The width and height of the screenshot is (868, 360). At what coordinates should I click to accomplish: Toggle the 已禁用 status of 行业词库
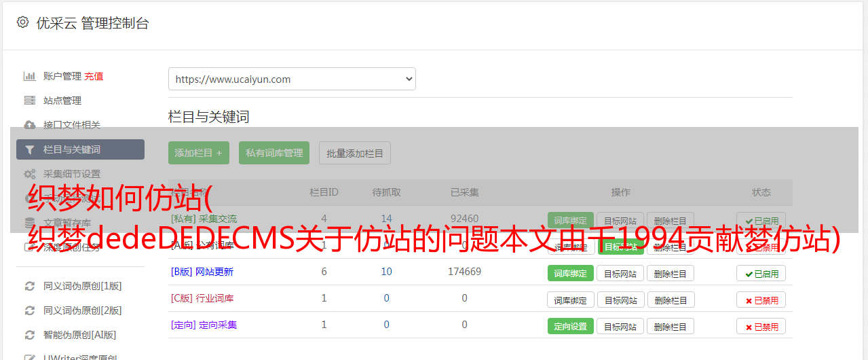pos(761,300)
